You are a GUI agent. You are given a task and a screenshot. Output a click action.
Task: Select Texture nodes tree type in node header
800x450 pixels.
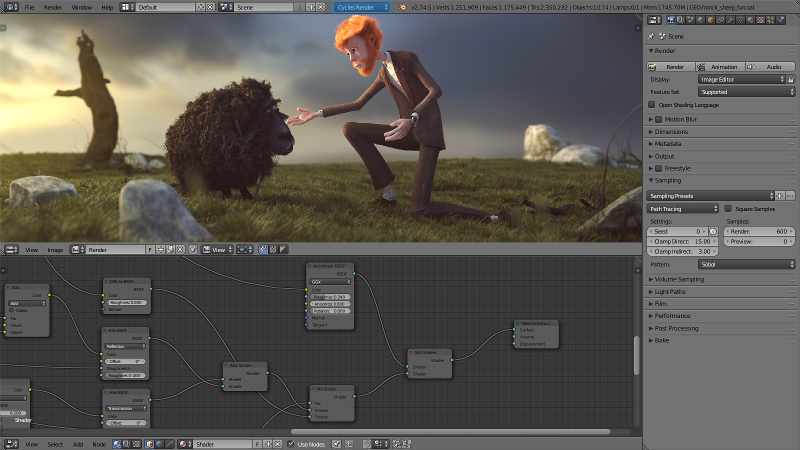pos(137,444)
